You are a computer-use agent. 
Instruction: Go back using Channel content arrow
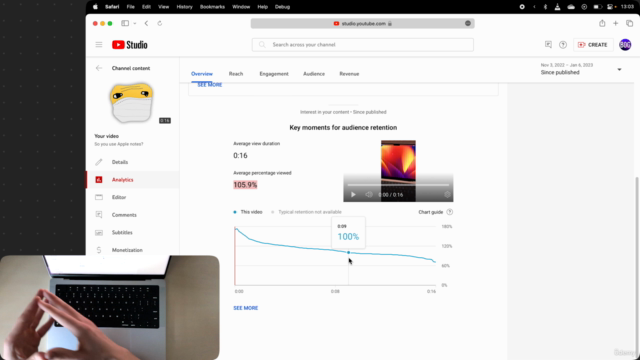(99, 68)
